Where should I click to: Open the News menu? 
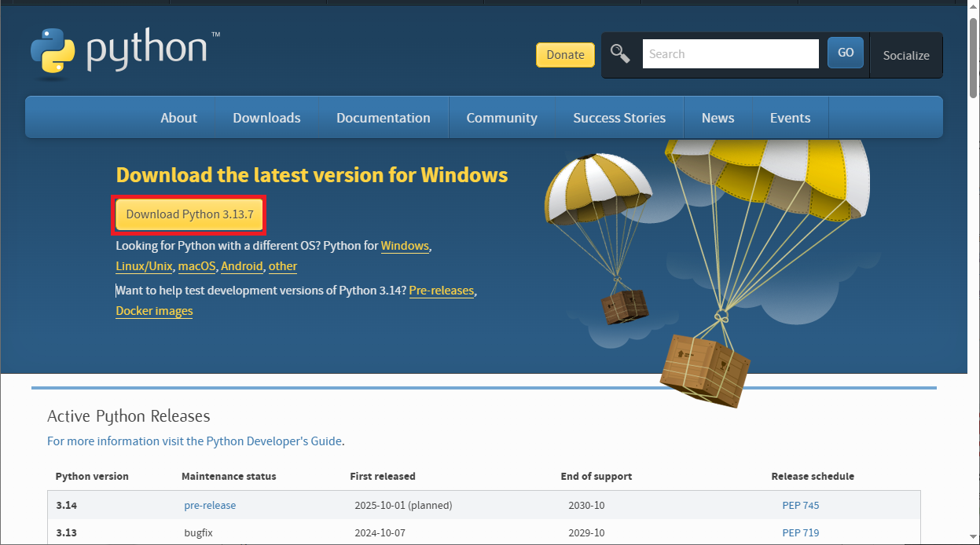tap(718, 118)
